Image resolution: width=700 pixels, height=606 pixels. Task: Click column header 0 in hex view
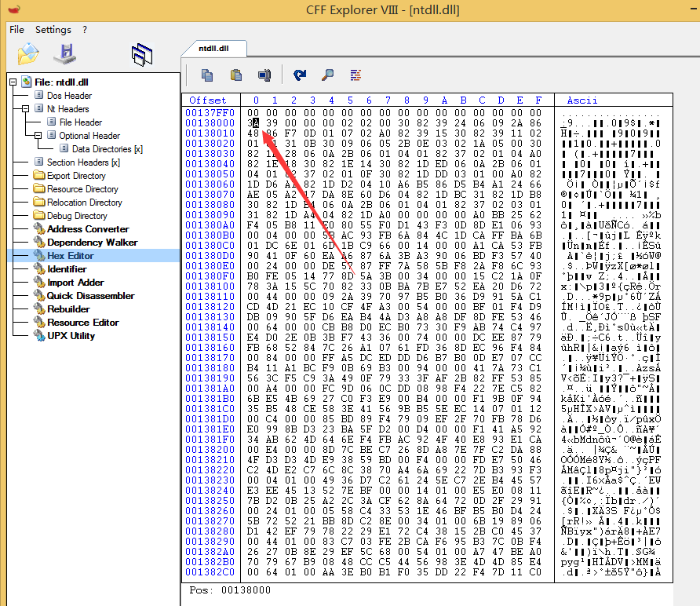click(x=256, y=100)
